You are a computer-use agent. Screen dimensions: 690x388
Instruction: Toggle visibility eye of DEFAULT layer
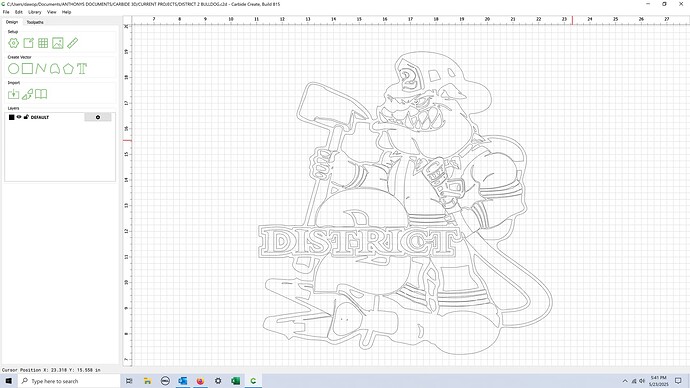coord(19,117)
